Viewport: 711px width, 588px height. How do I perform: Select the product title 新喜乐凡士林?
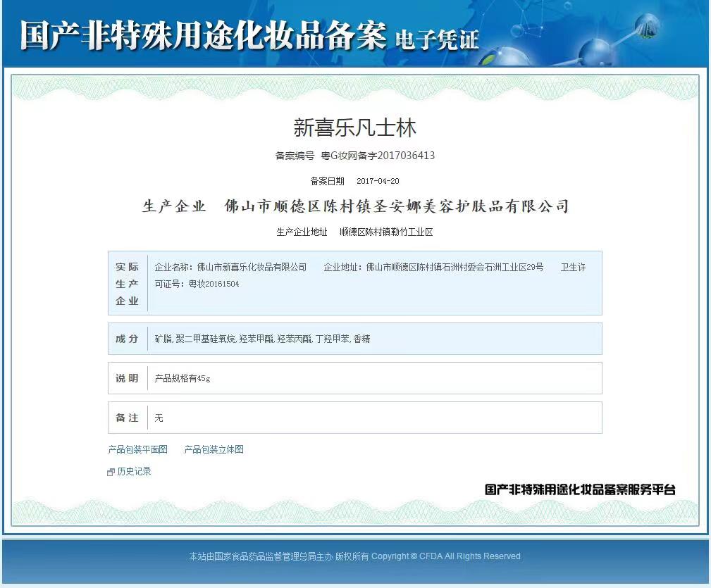point(354,127)
